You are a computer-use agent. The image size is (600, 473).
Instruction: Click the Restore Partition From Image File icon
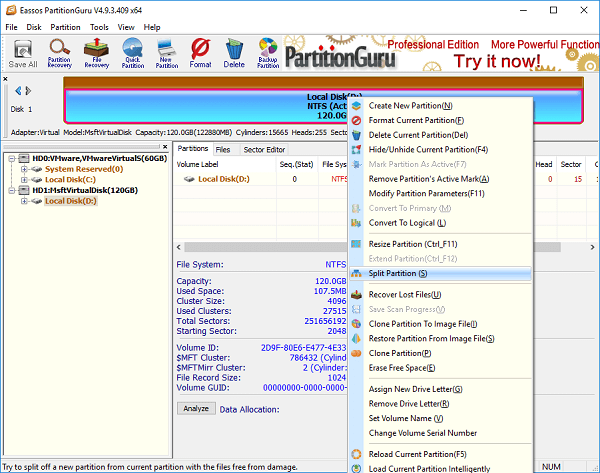356,339
